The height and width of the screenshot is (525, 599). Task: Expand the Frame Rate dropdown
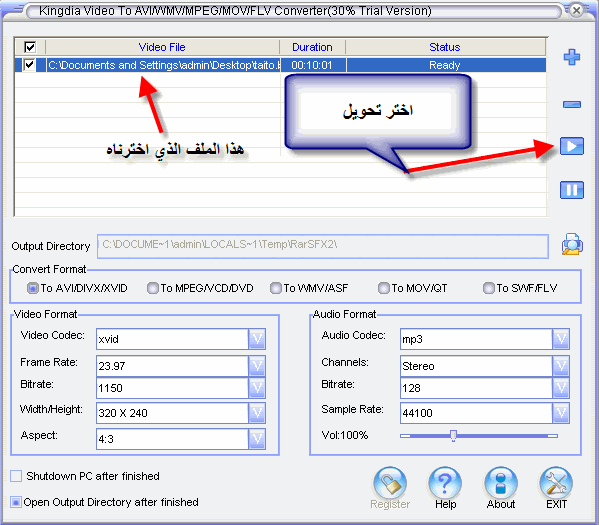coord(257,366)
